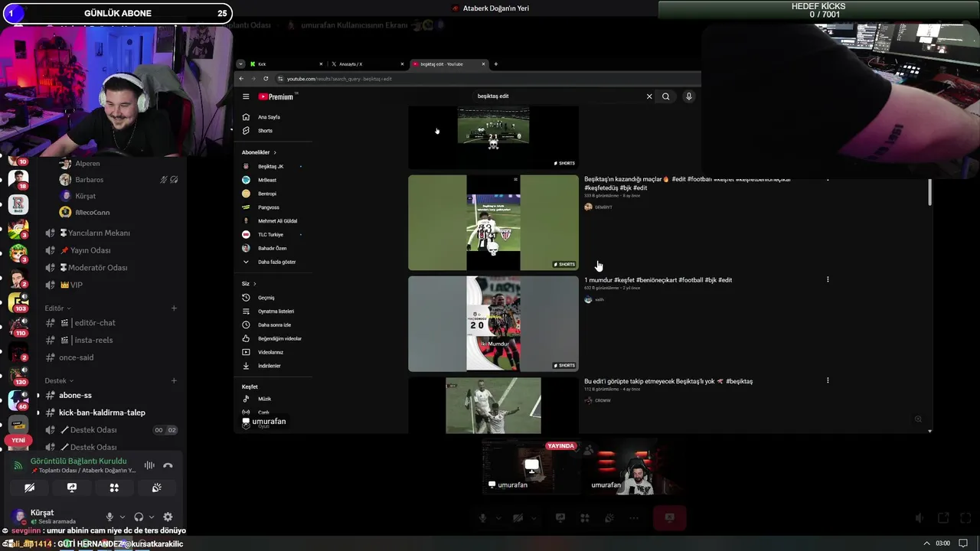Image resolution: width=980 pixels, height=551 pixels.
Task: Mute the microphone next to Kürşat
Action: coord(109,517)
